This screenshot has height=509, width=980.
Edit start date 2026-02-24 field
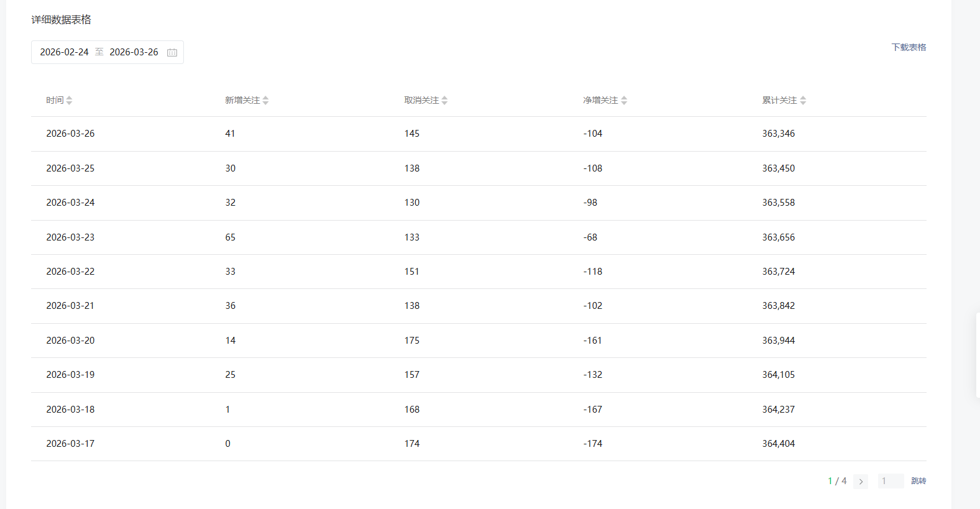(65, 52)
